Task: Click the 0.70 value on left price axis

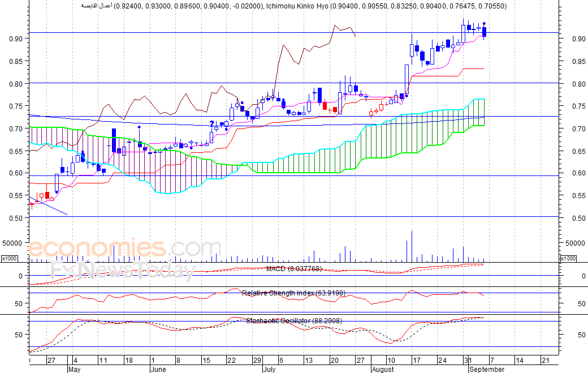Action: click(16, 128)
